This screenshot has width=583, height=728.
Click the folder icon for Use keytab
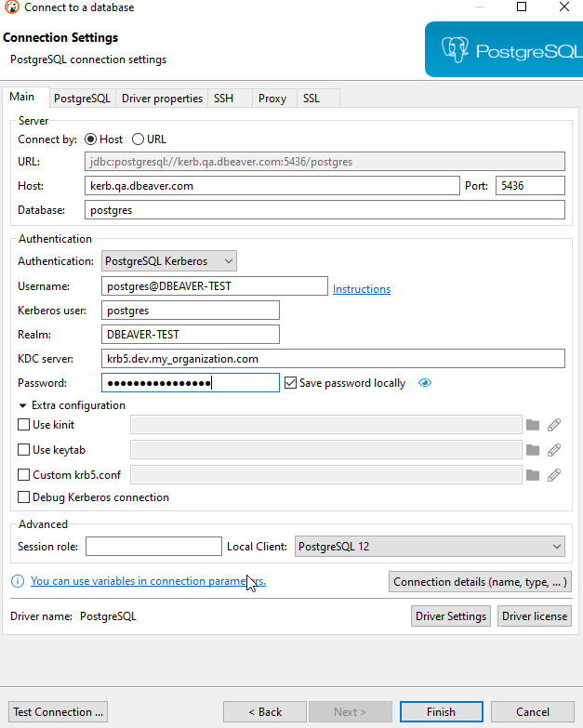[x=533, y=450]
